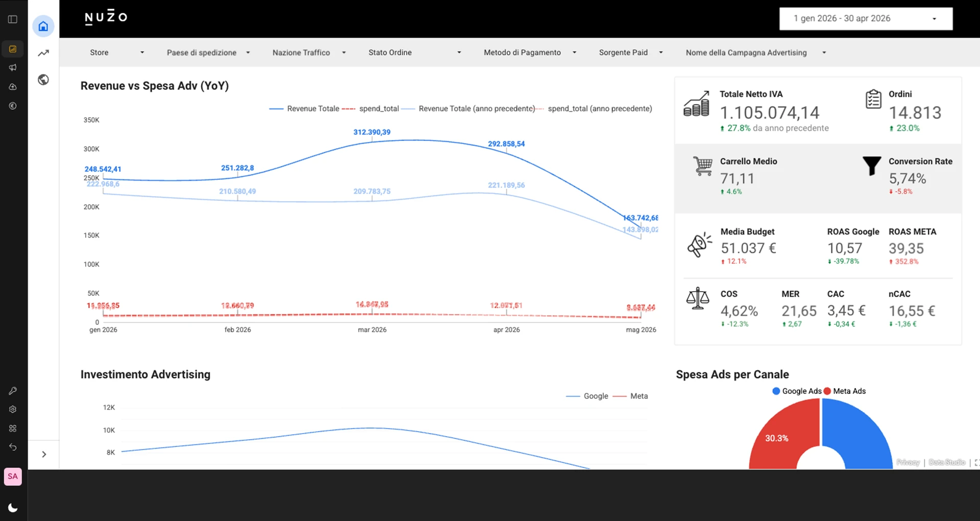Go to the home page icon
The width and height of the screenshot is (980, 521).
point(43,26)
